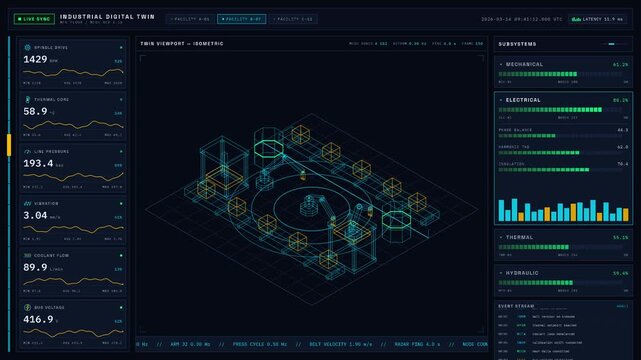This screenshot has height=360, width=641.
Task: Click the Bus Voltage sparkline chart
Action: click(x=73, y=333)
